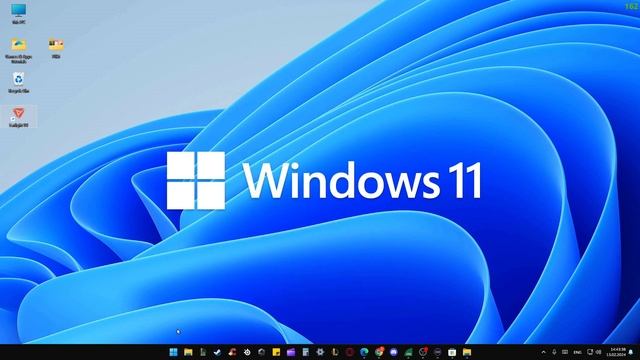Viewport: 640px width, 360px height.
Task: Launch Microsoft Edge from the taskbar
Action: tap(364, 352)
